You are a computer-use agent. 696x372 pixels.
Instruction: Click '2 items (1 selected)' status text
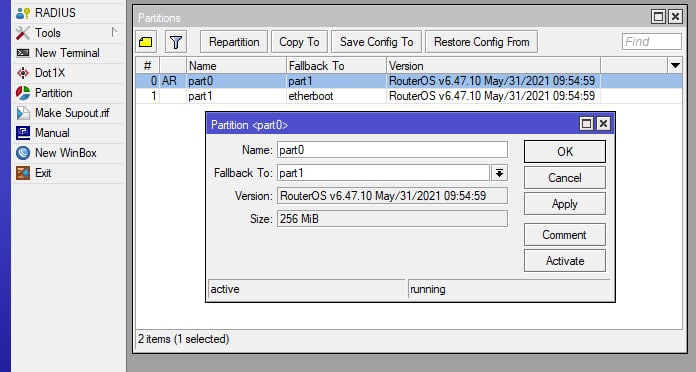coord(183,339)
